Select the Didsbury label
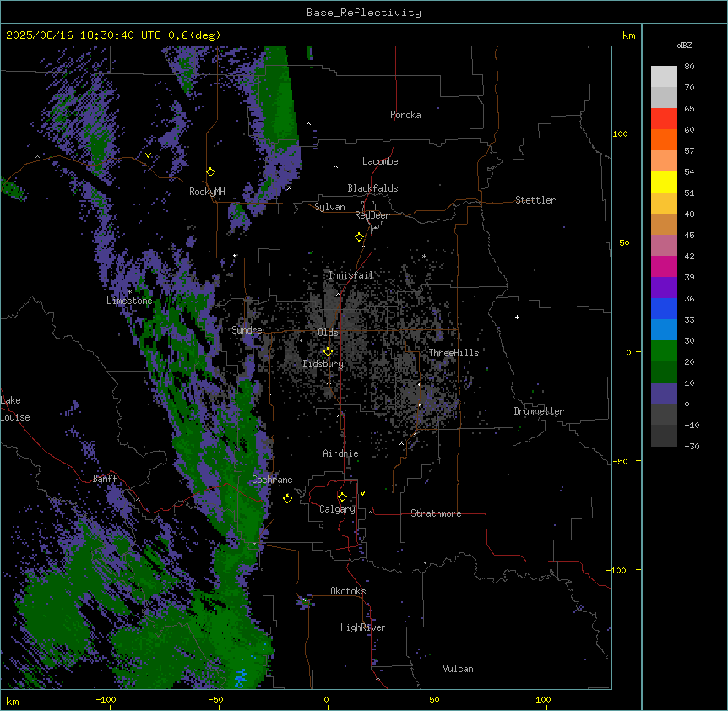The image size is (728, 711). point(323,364)
